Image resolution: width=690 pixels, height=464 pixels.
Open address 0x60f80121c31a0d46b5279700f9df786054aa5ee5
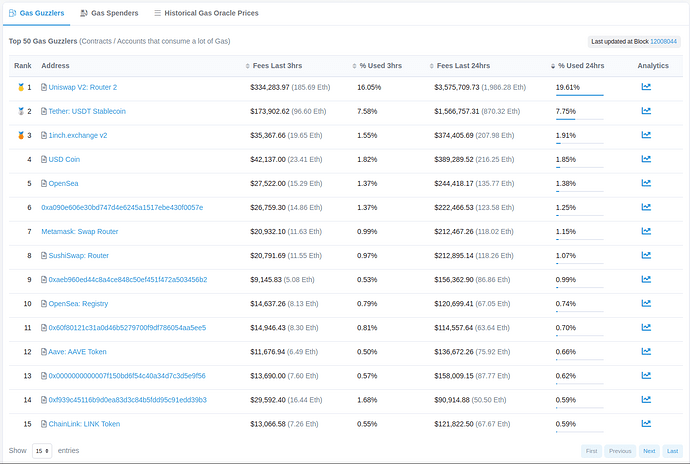tap(127, 328)
